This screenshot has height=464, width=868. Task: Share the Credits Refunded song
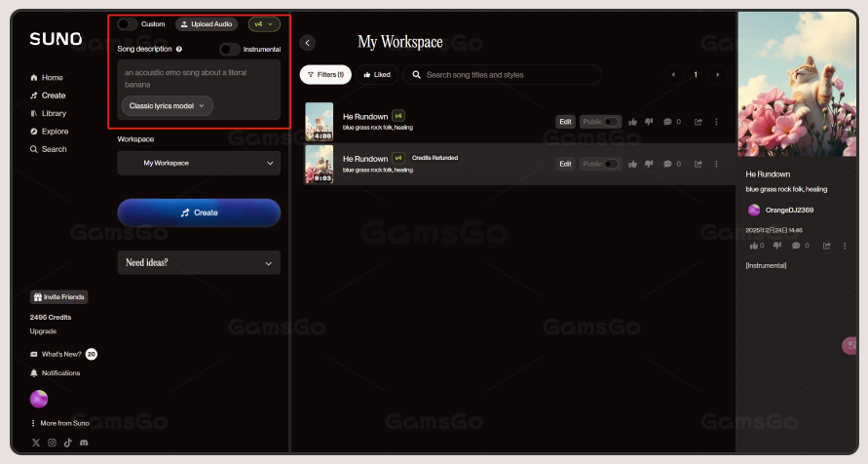(x=698, y=164)
